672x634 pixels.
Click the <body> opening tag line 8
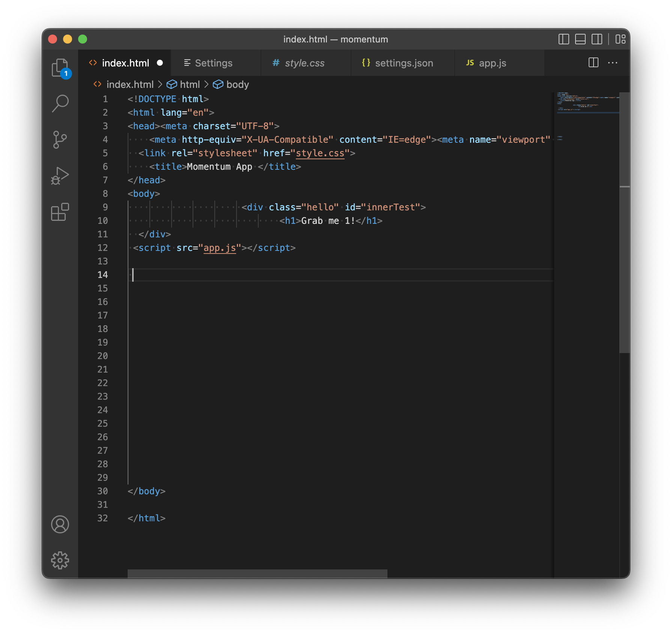(x=144, y=194)
